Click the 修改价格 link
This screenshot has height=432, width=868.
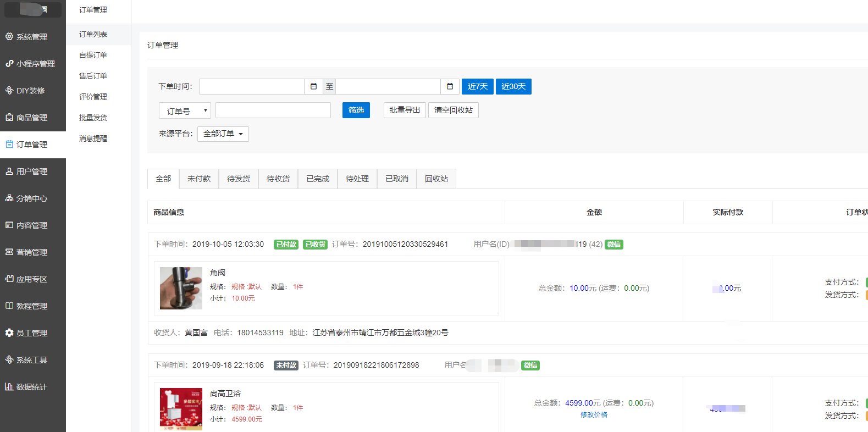(594, 415)
